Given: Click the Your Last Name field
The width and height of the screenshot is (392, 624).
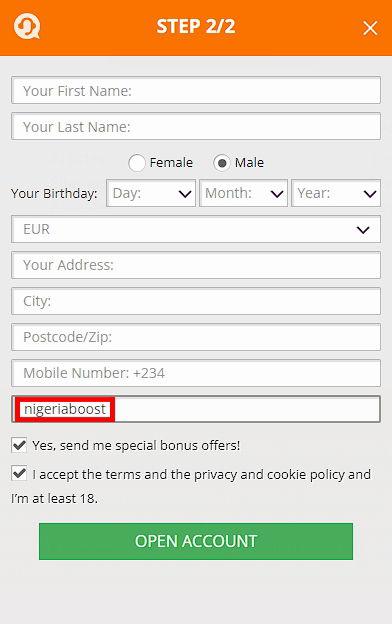Looking at the screenshot, I should pyautogui.click(x=196, y=127).
